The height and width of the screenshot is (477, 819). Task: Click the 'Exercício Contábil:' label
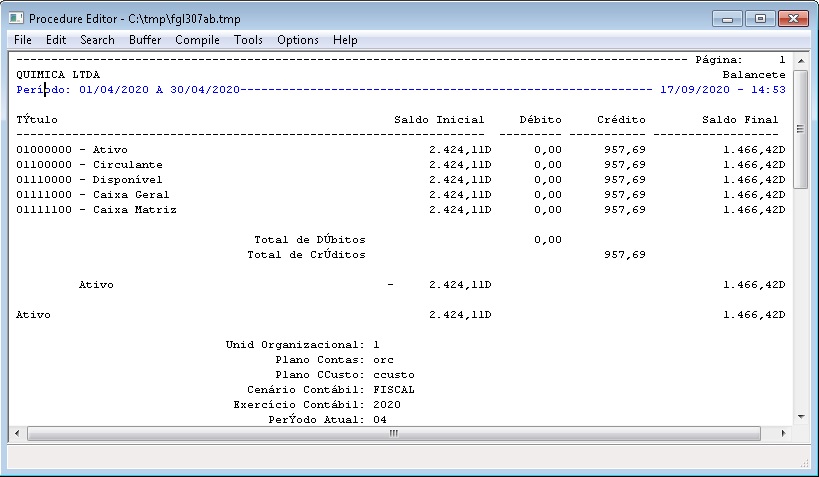tap(299, 405)
